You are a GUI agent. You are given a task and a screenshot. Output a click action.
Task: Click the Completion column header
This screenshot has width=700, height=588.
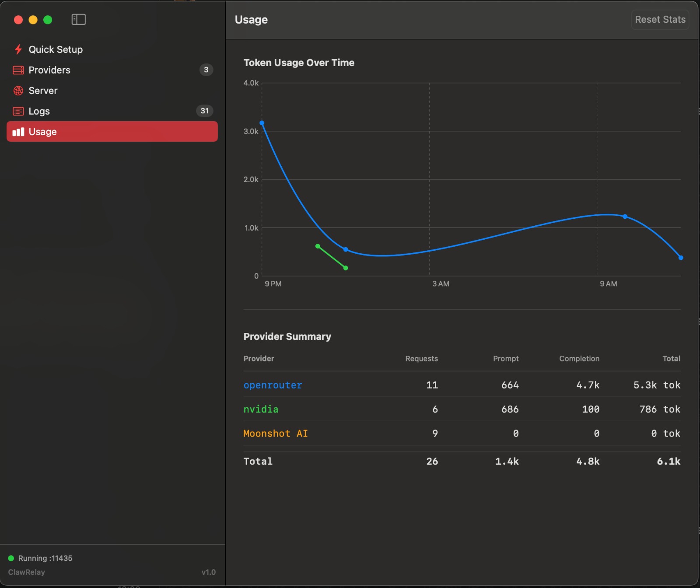579,359
